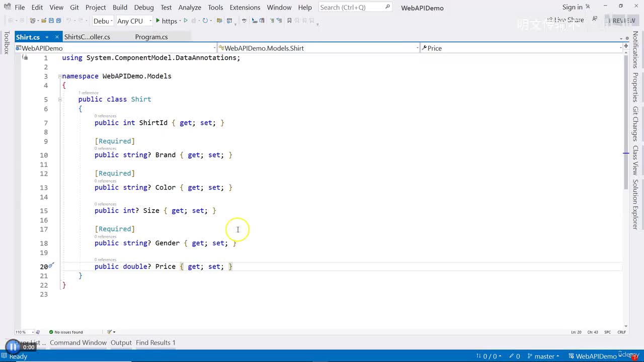Click the Hot Reload restart icon
Screen dimensions: 644x362
pyautogui.click(x=205, y=21)
